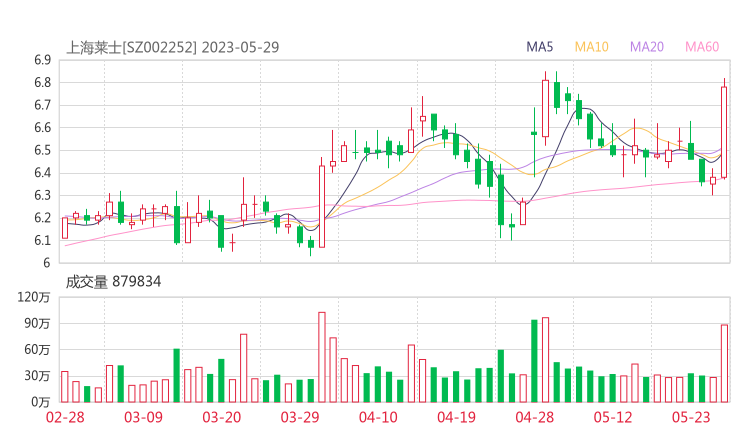Click the 03-20 date axis label
Screen dimensions: 740x440
point(222,417)
